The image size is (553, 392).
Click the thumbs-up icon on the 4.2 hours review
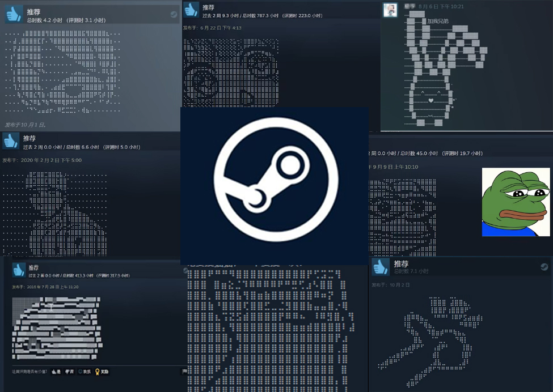14,15
